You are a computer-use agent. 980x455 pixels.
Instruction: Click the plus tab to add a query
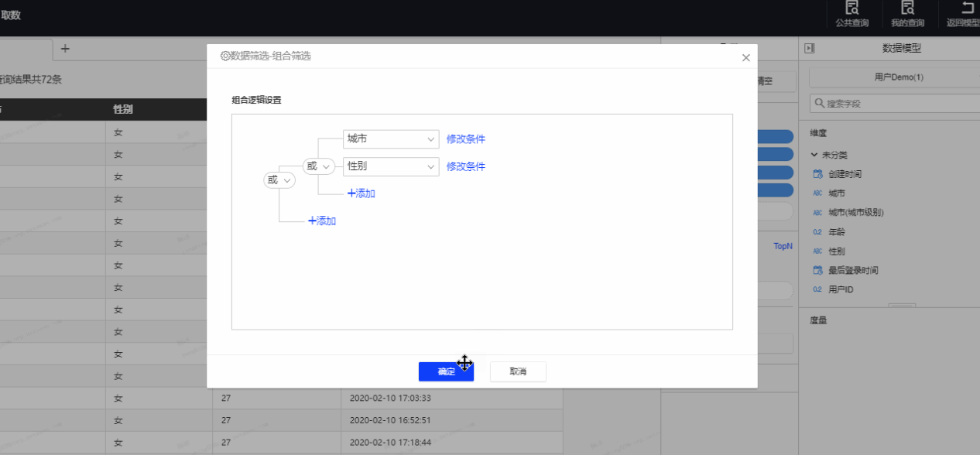65,49
